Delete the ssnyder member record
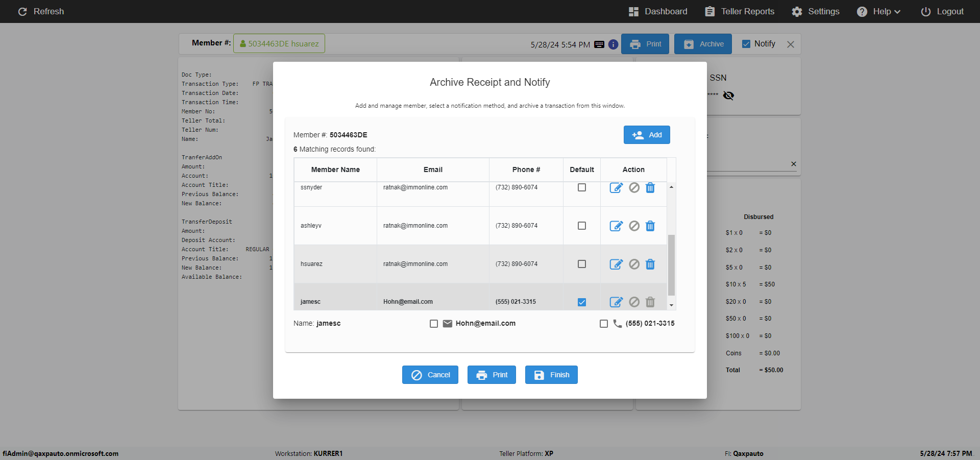 pos(650,188)
